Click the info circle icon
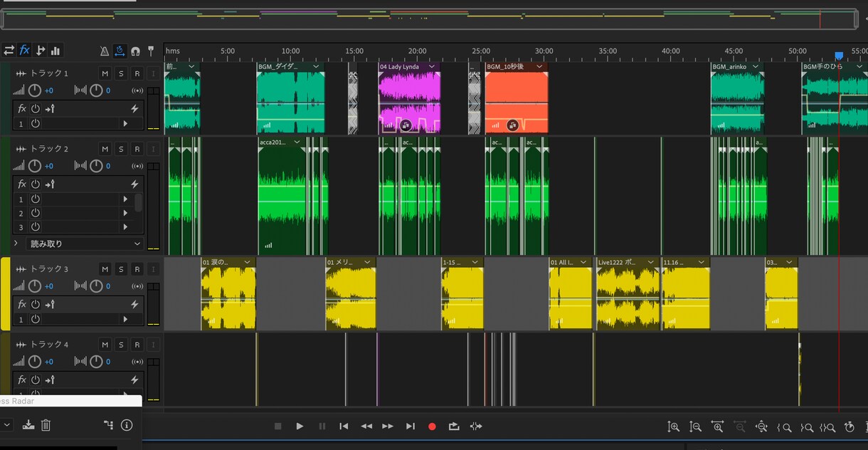 pyautogui.click(x=127, y=425)
